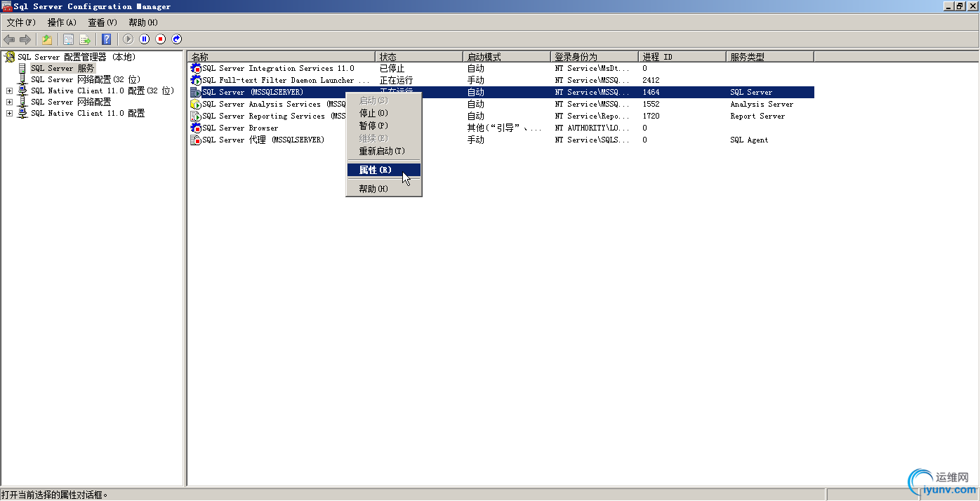The height and width of the screenshot is (501, 980).
Task: Click the Report Server service type cell
Action: point(757,116)
